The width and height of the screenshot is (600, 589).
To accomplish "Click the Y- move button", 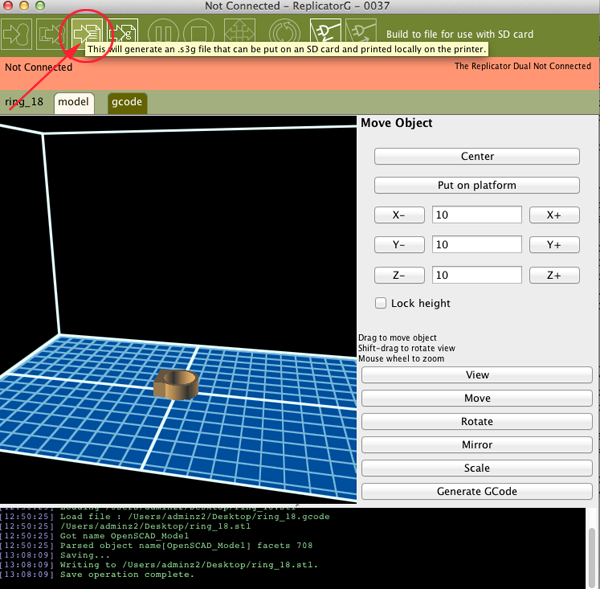I will tap(399, 245).
